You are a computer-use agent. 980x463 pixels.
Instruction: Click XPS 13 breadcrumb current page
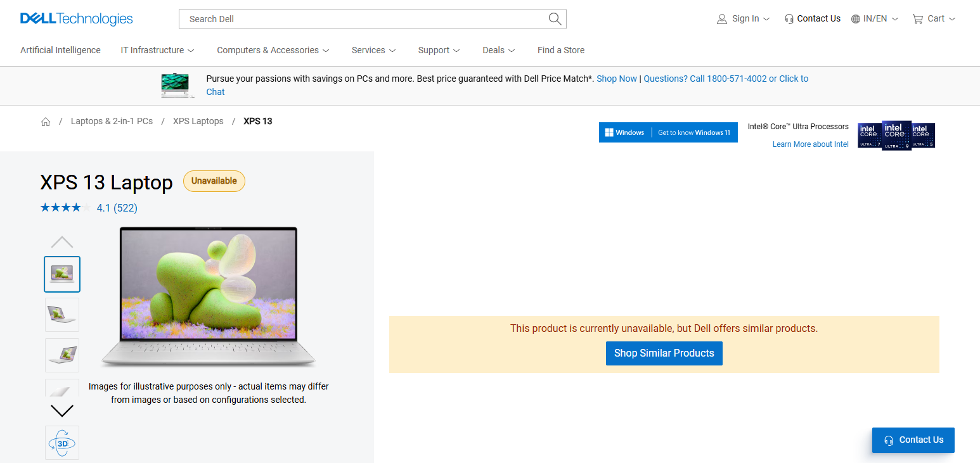coord(258,121)
